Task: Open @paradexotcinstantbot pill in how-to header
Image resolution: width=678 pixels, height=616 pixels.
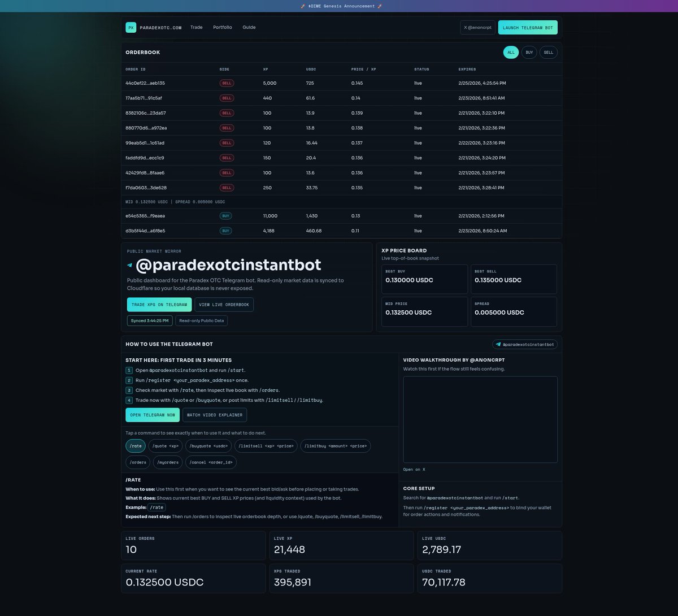Action: (x=525, y=344)
